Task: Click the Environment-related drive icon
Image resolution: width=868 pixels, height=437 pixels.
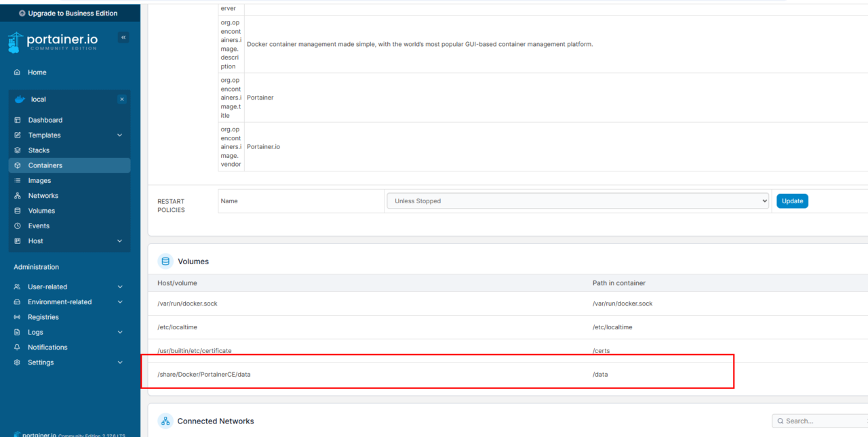Action: pos(18,302)
